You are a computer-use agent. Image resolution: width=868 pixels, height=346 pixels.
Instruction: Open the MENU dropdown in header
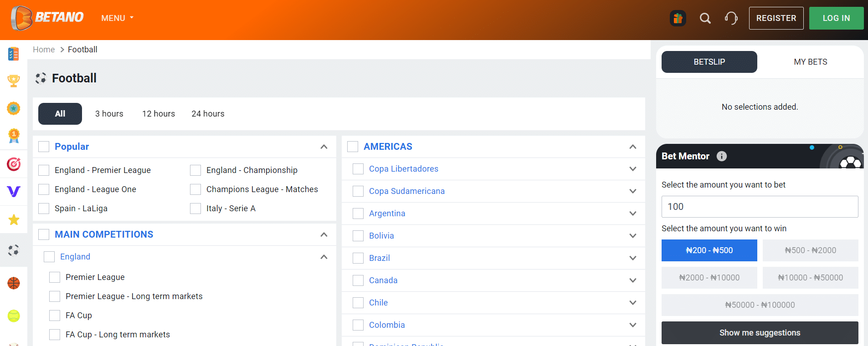pyautogui.click(x=117, y=18)
